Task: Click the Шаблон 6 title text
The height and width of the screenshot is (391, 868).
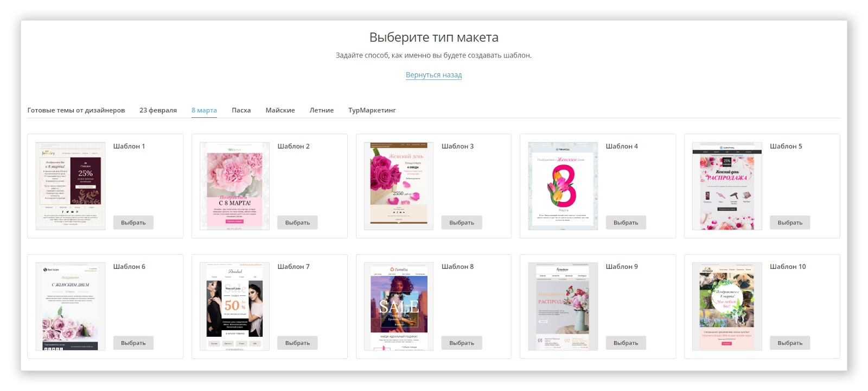Action: pos(129,267)
